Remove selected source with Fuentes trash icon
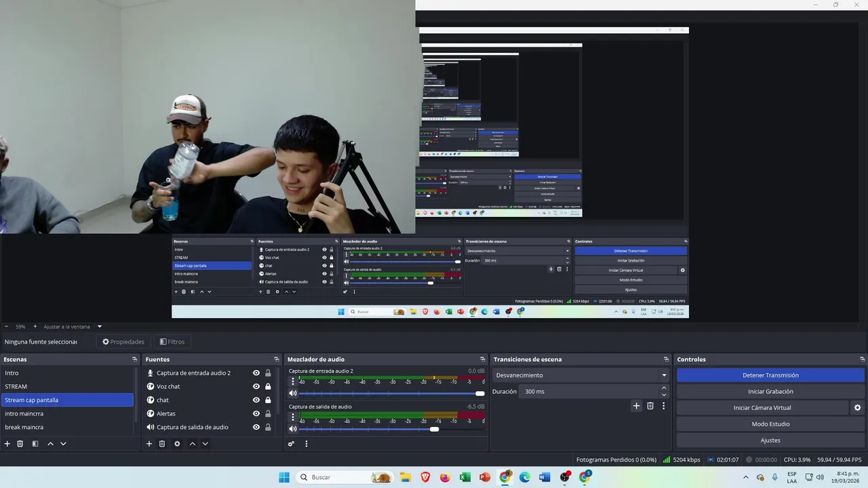868x488 pixels. [x=162, y=444]
